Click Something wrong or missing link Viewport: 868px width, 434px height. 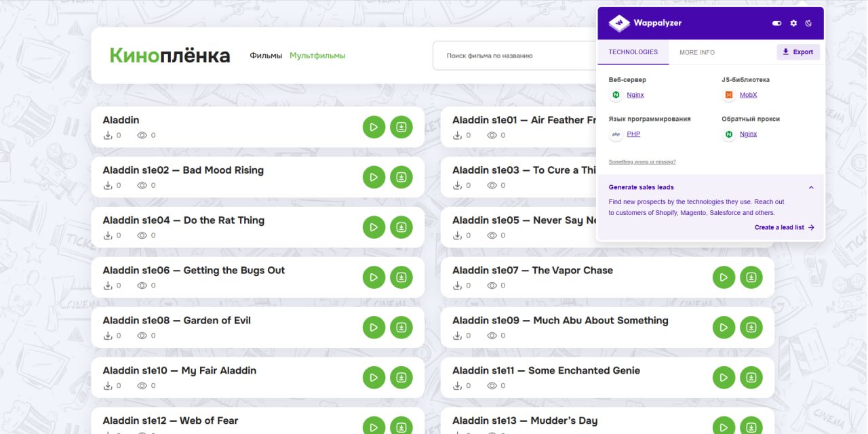pos(642,162)
